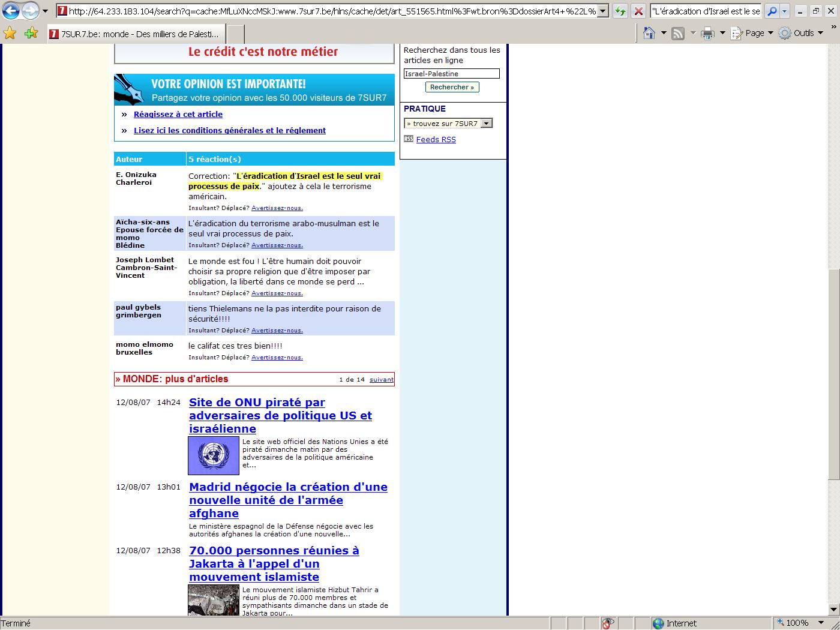Screen dimensions: 840x630
Task: Click the 'Terminé' status bar text
Action: (16, 623)
